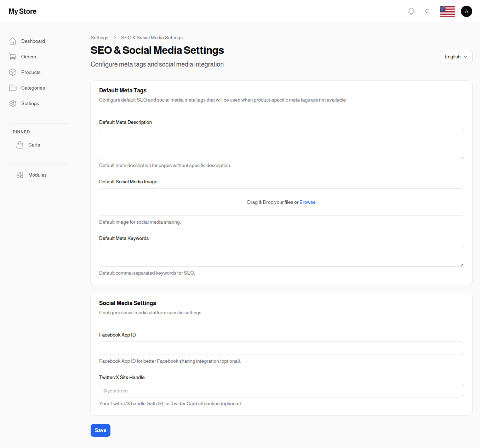Open Categories using the folder icon
The image size is (480, 448).
(x=13, y=88)
